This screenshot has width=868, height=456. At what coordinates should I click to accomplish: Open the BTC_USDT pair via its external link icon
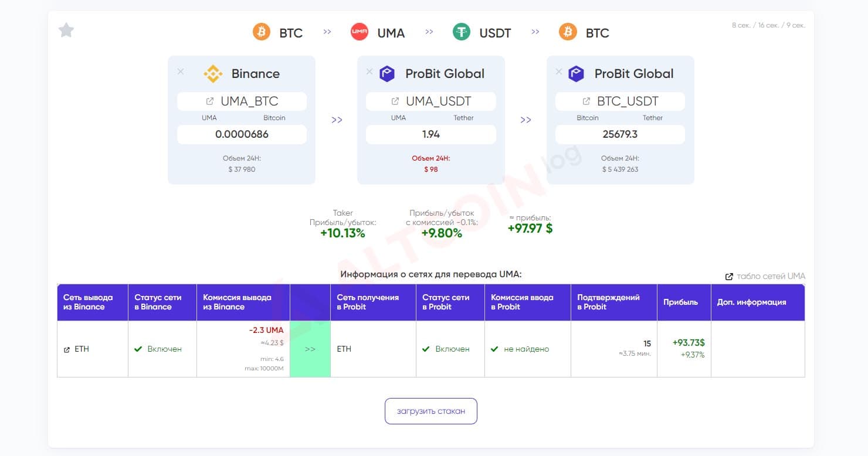[x=586, y=101]
